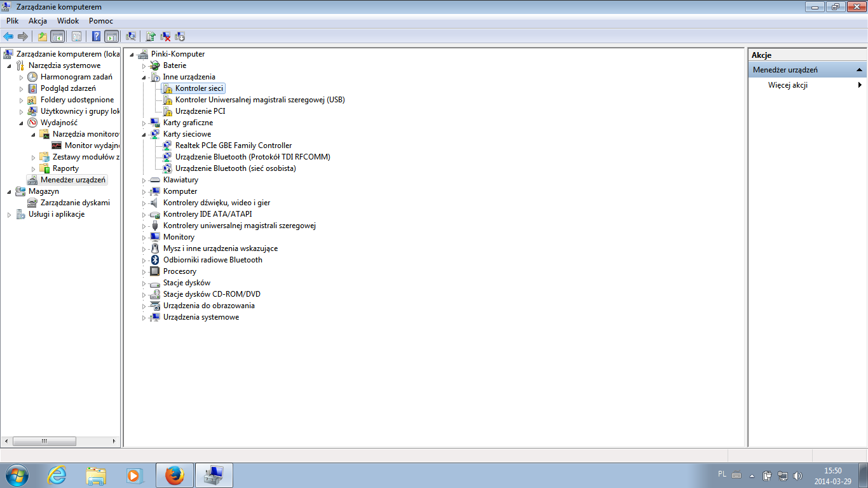Click Update driver software toolbar icon
Viewport: 868px width, 488px height.
[151, 36]
